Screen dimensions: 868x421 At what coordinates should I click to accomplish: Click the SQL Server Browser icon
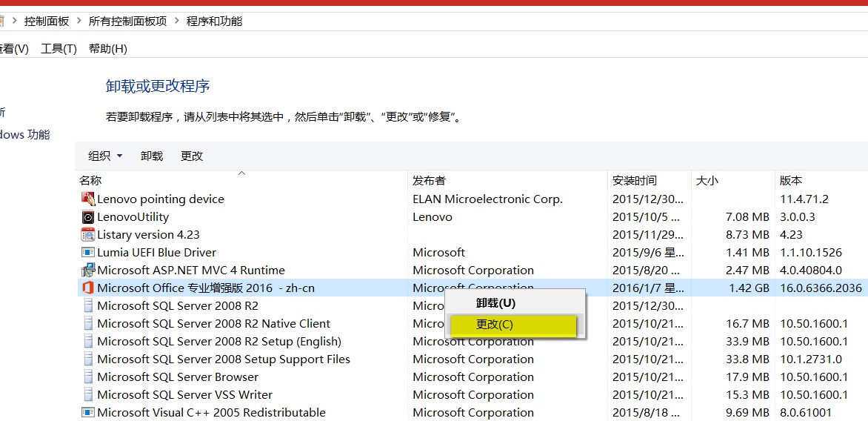pos(88,376)
